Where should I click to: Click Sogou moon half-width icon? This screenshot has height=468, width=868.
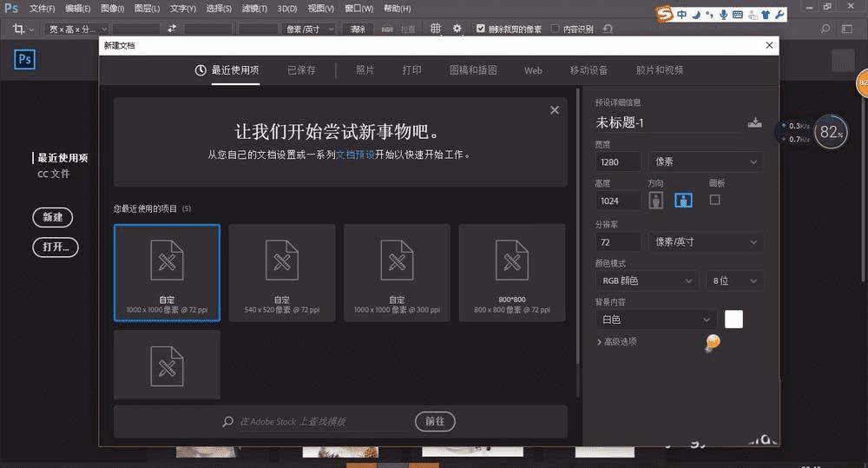click(x=696, y=15)
